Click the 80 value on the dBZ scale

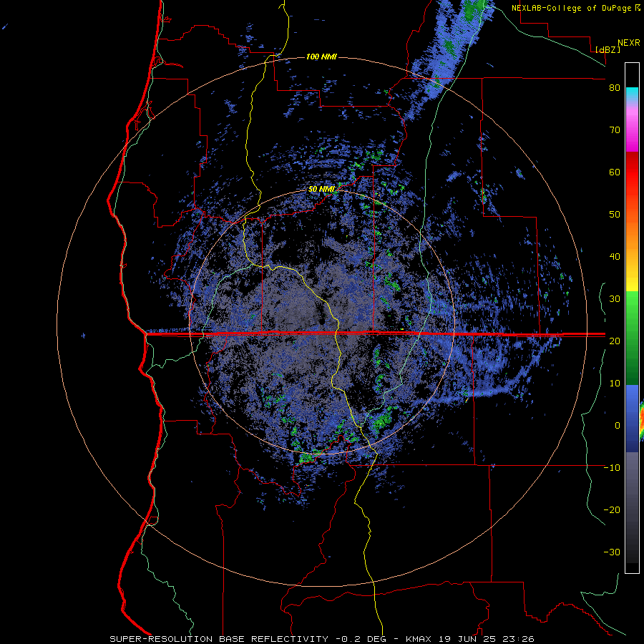pos(615,88)
